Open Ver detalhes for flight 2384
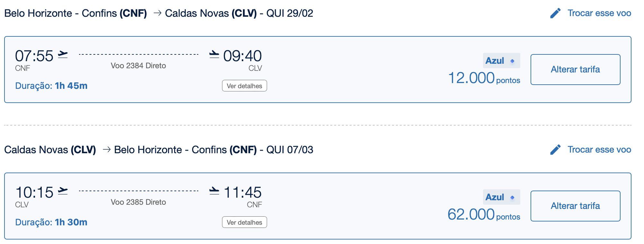This screenshot has height=244, width=644. 245,86
